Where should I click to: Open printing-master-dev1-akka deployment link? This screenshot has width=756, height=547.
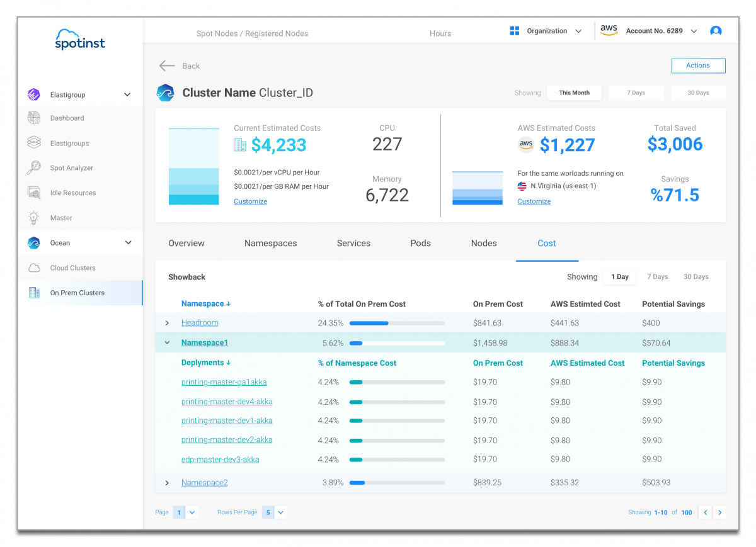227,420
